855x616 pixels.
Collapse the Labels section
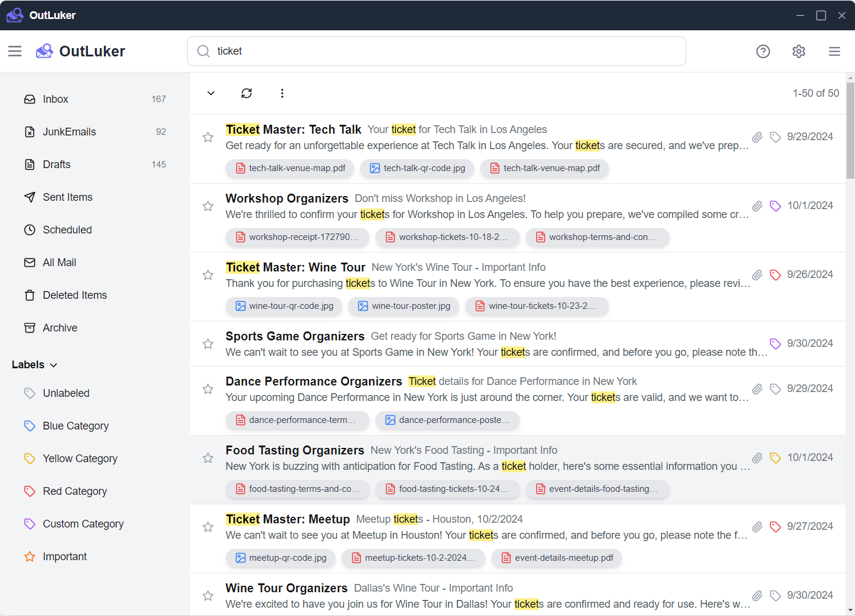pos(54,365)
